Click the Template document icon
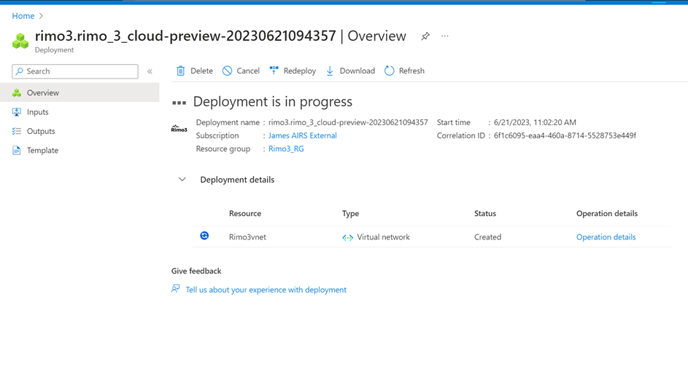This screenshot has height=366, width=688. [16, 151]
